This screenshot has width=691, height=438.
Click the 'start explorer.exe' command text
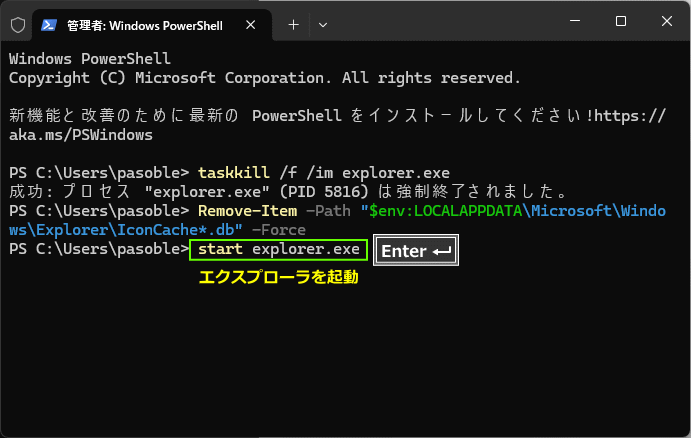[279, 249]
